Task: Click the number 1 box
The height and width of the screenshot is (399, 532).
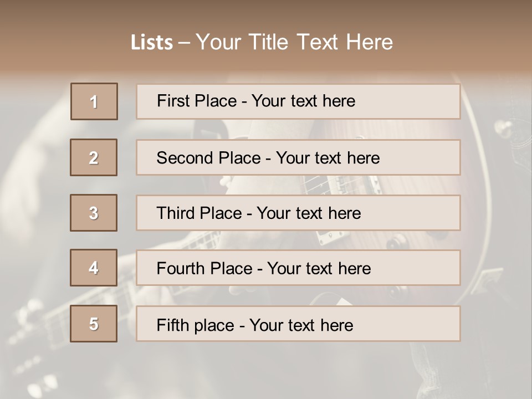Action: point(94,101)
